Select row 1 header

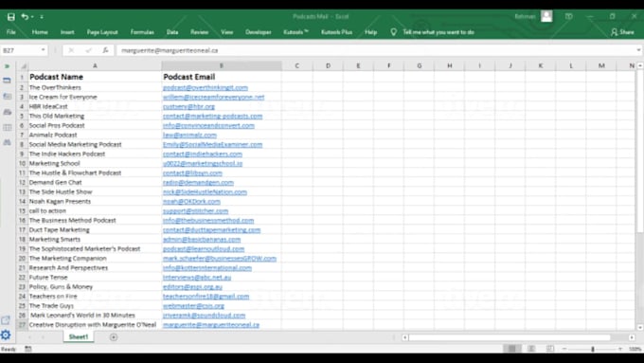pos(22,77)
